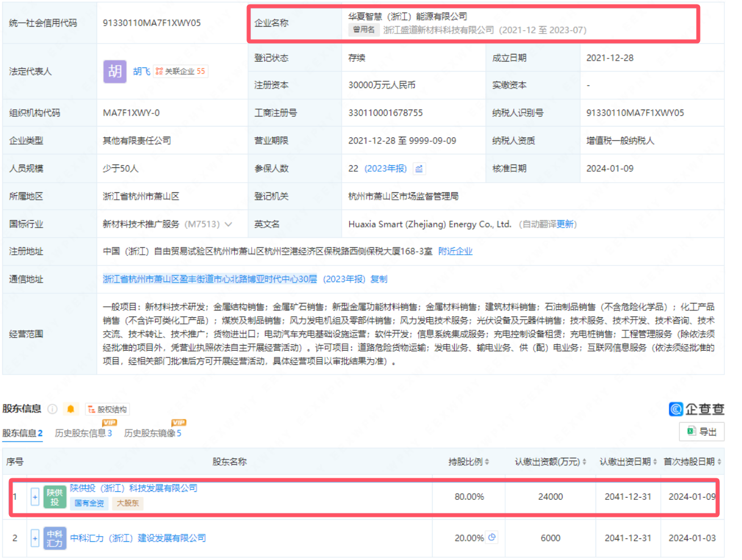The image size is (742, 560).
Task: Expand the 国标行业 chevron dropdown
Action: (228, 224)
